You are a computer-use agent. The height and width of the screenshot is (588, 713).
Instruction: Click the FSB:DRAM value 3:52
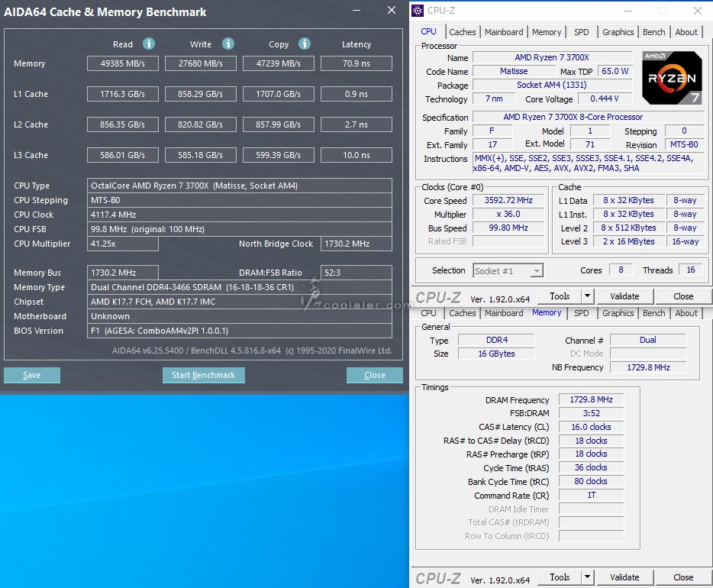click(591, 413)
